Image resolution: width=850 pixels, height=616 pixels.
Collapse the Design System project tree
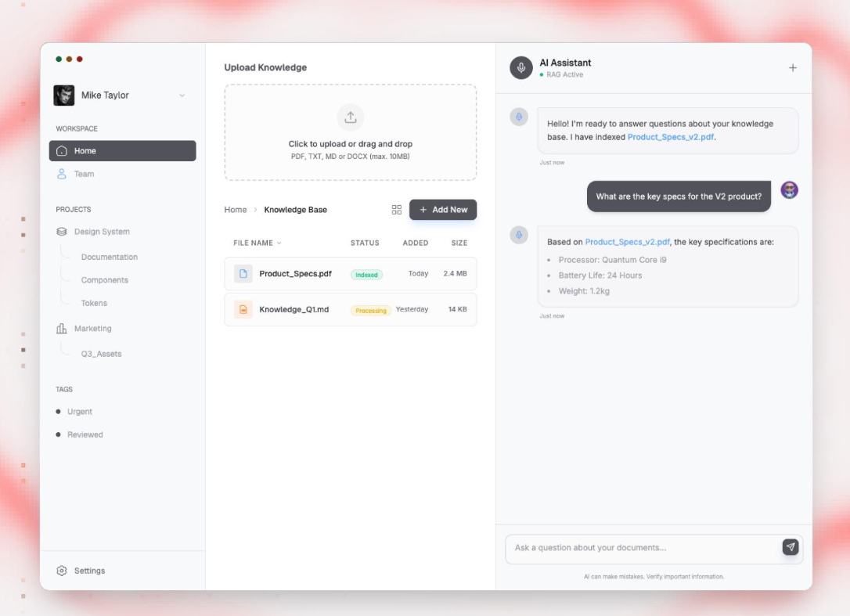[x=92, y=232]
